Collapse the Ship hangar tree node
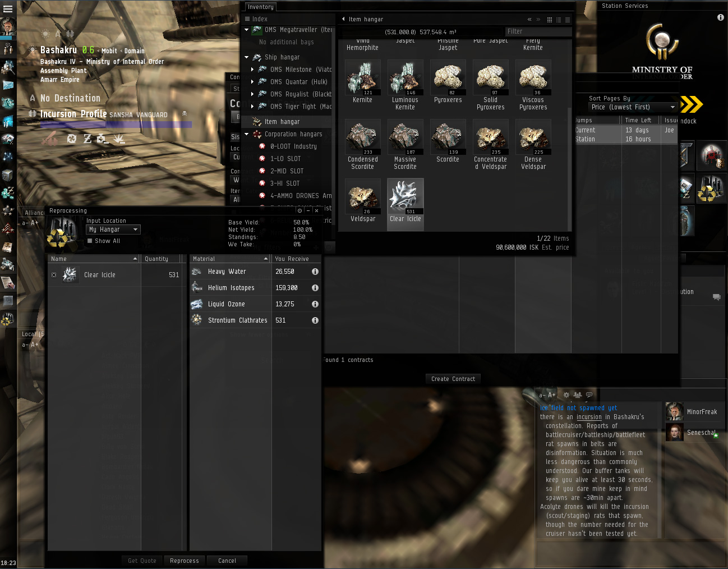 247,57
